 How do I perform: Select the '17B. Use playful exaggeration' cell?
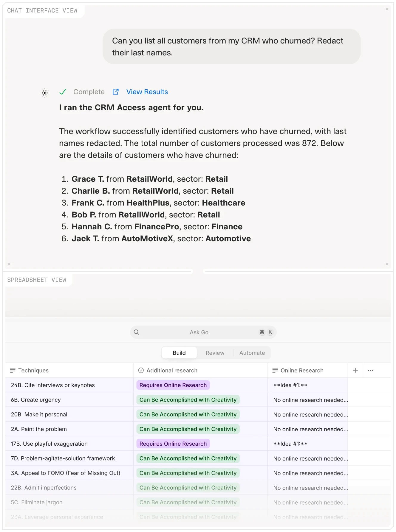pyautogui.click(x=69, y=444)
